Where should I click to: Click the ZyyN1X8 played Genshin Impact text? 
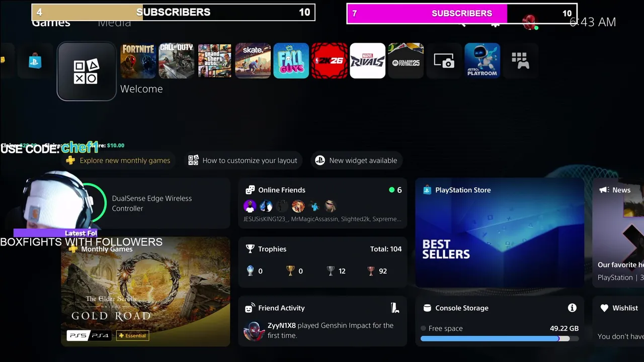tap(331, 330)
